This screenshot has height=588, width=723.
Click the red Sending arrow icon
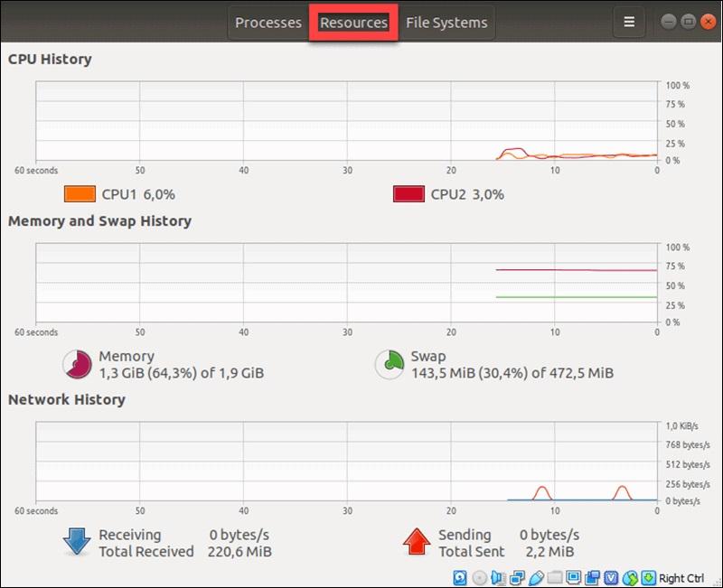417,541
